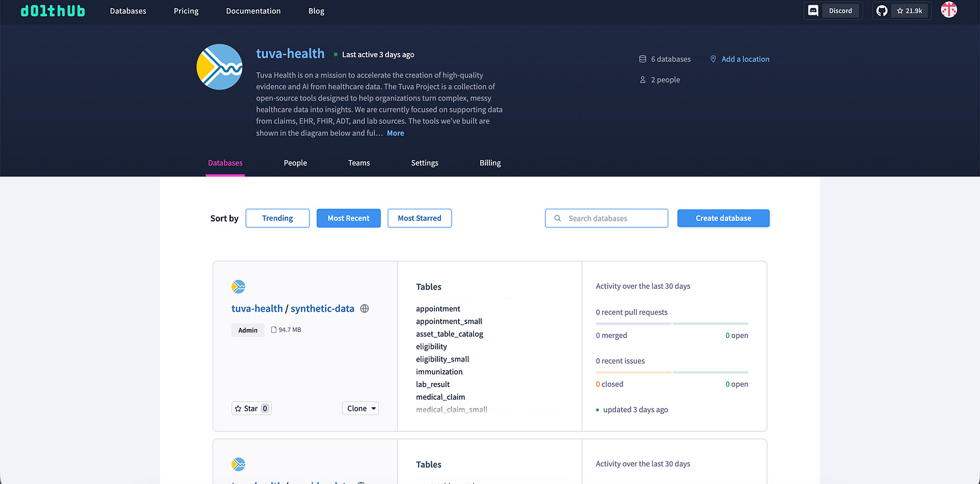Click the tuva-health organization logo

tap(219, 67)
